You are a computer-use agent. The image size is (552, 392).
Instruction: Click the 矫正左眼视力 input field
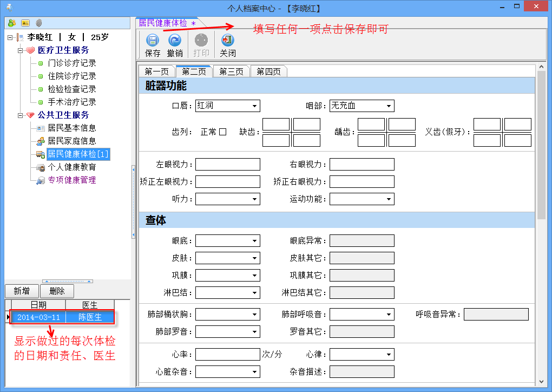coord(228,182)
